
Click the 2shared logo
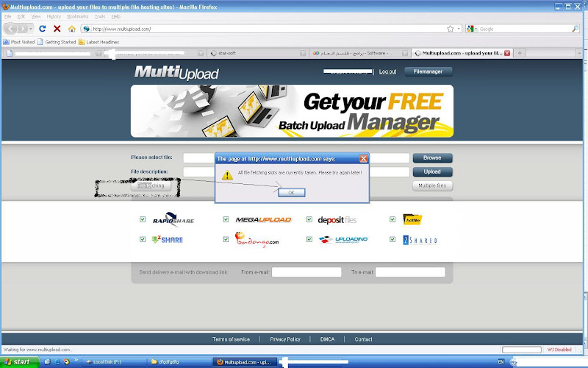(420, 240)
